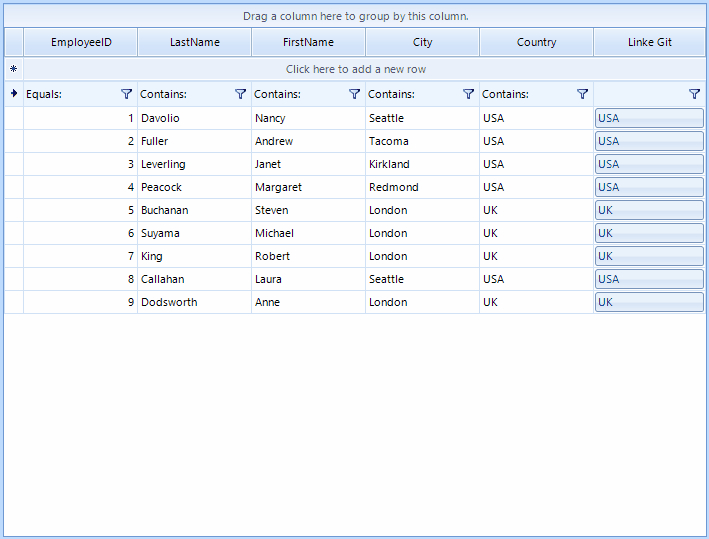Click the EmployeeID filter funnel icon
The height and width of the screenshot is (539, 709).
click(126, 94)
